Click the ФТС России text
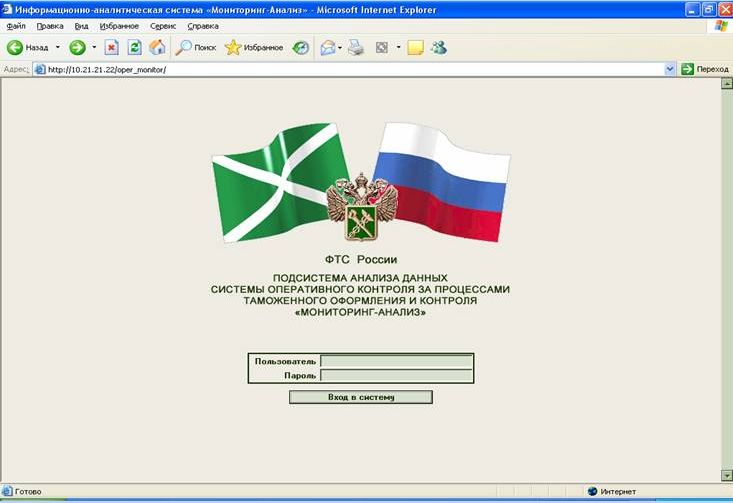 coord(360,259)
